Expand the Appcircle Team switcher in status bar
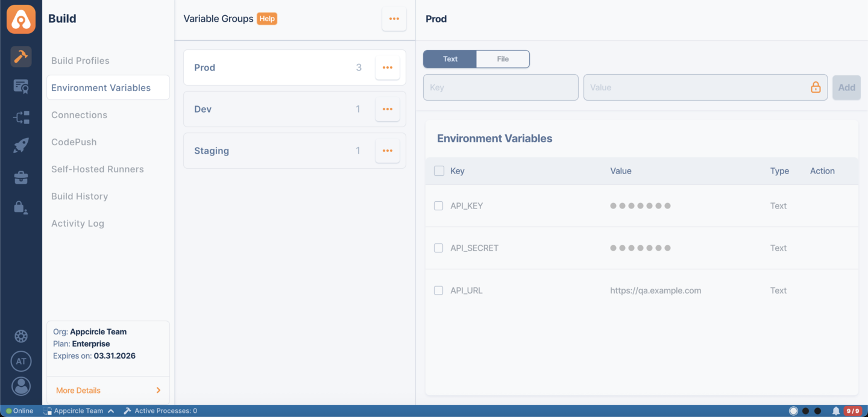The image size is (868, 417). coord(79,410)
